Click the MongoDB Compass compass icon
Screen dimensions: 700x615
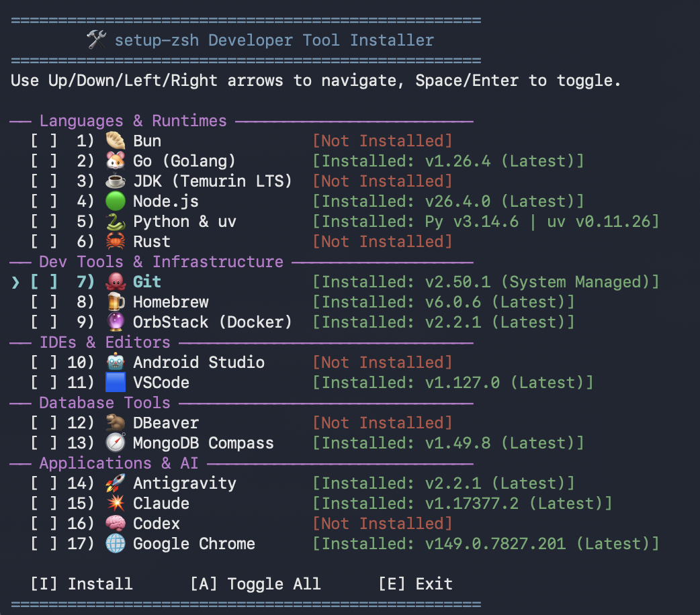(x=115, y=442)
